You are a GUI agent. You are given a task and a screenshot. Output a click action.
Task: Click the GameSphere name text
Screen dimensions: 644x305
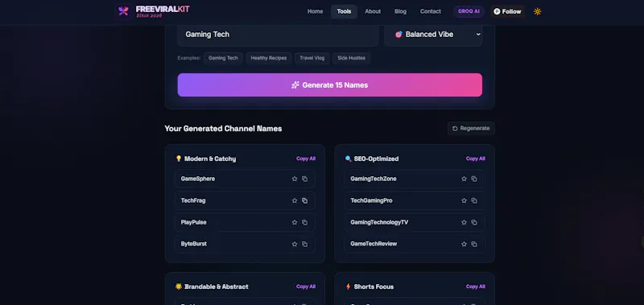point(198,179)
